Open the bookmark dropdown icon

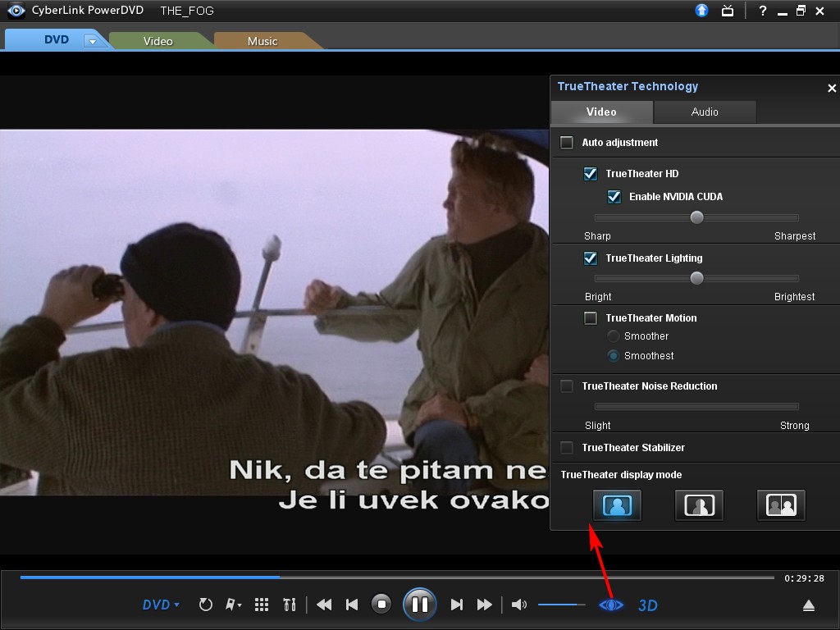(233, 605)
